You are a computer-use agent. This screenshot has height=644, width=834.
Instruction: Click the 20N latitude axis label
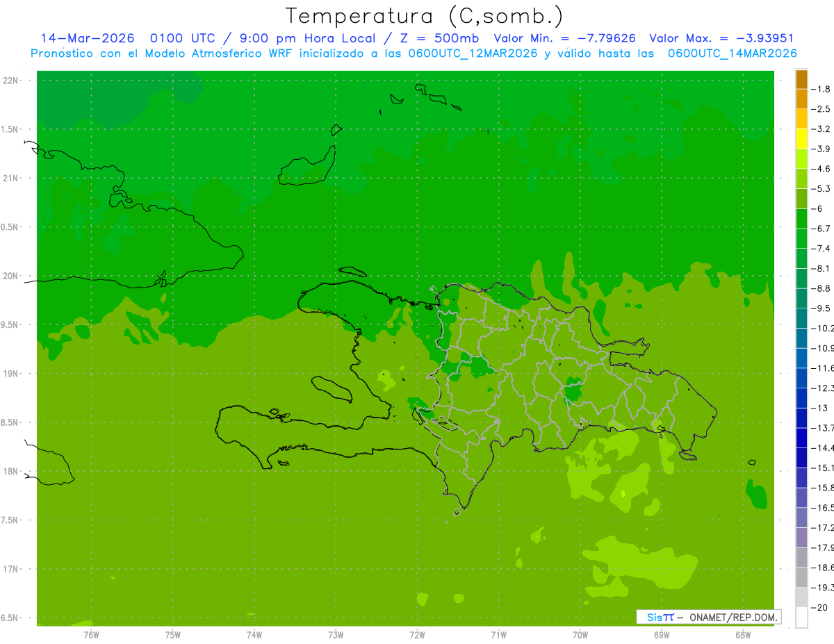tap(11, 276)
